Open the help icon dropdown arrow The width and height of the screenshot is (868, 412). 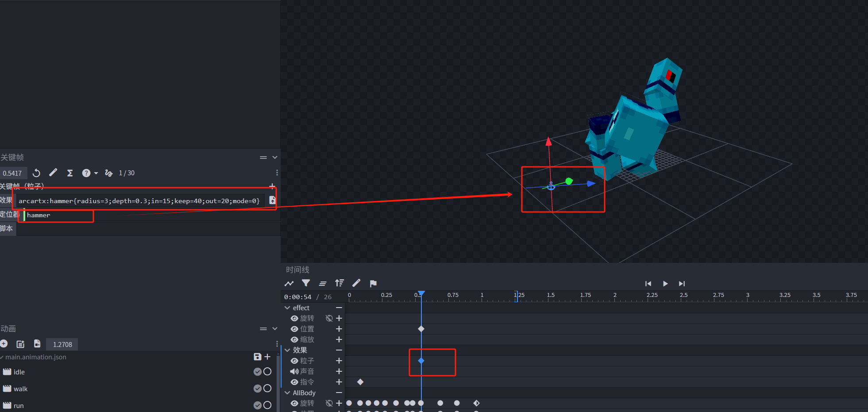tap(96, 173)
